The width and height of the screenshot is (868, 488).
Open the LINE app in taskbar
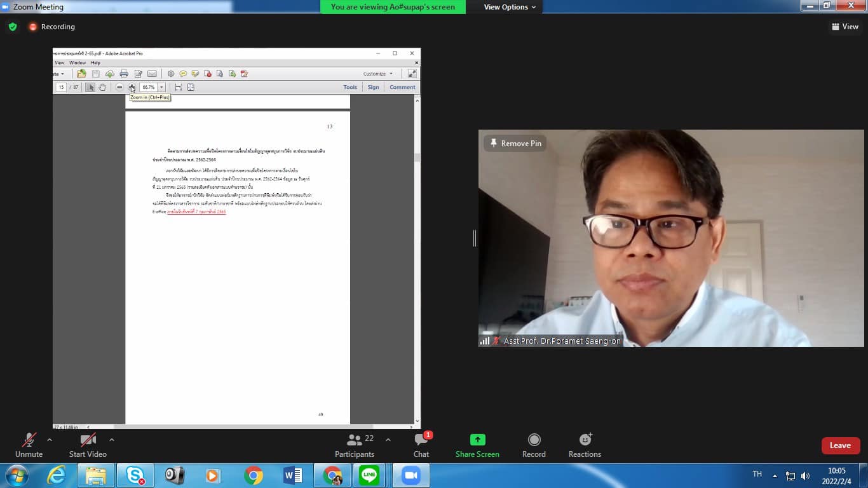pyautogui.click(x=369, y=475)
